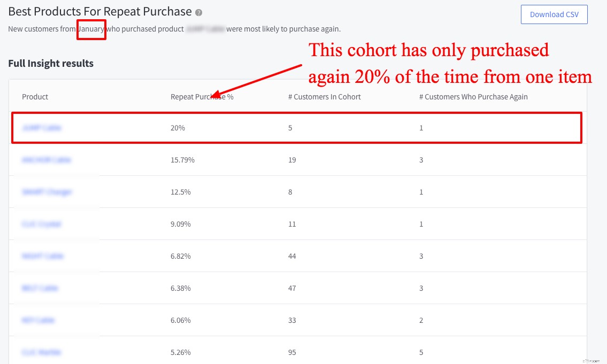
Task: Click the Best Products For Repeat Purchase title
Action: click(99, 11)
